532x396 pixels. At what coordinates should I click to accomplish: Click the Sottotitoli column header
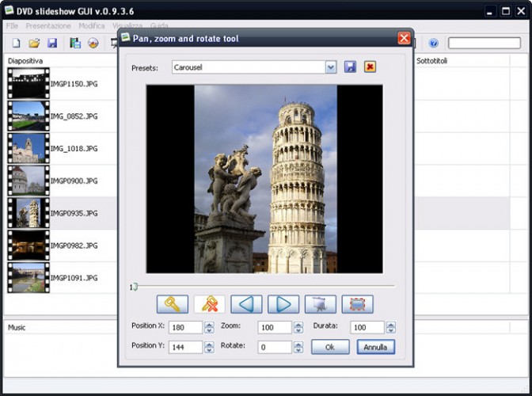coord(431,61)
